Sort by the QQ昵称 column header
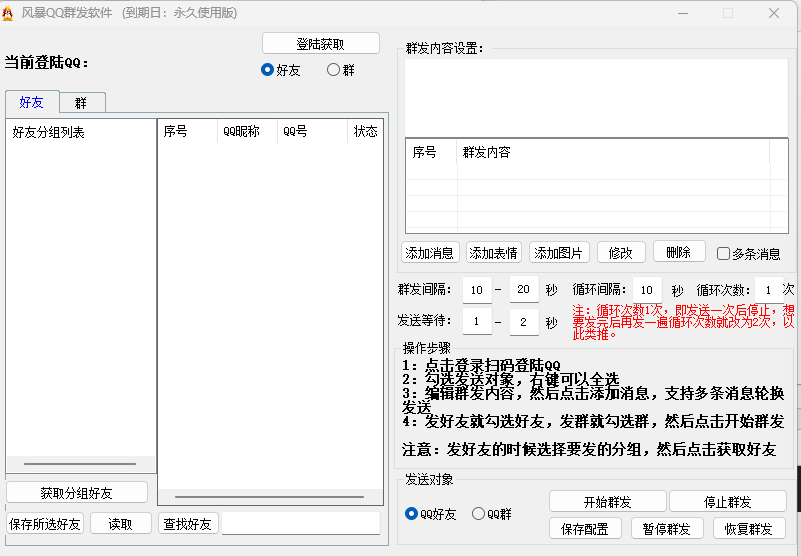 pyautogui.click(x=246, y=132)
